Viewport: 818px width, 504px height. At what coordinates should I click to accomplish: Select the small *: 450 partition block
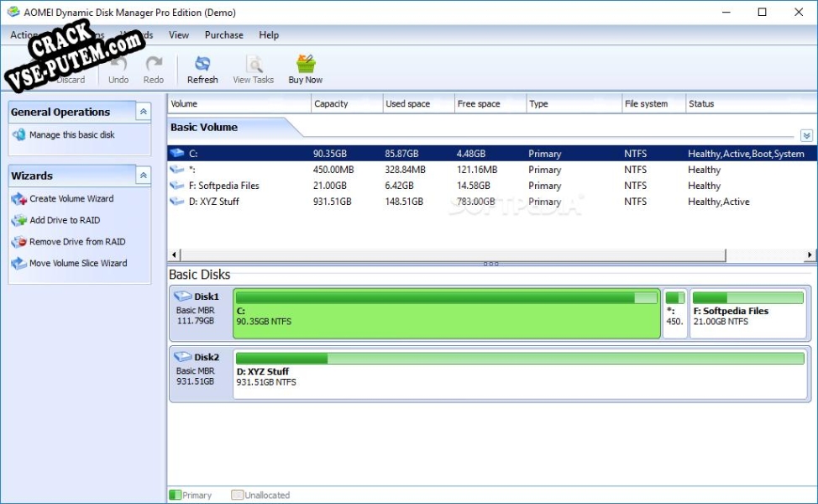tap(674, 313)
